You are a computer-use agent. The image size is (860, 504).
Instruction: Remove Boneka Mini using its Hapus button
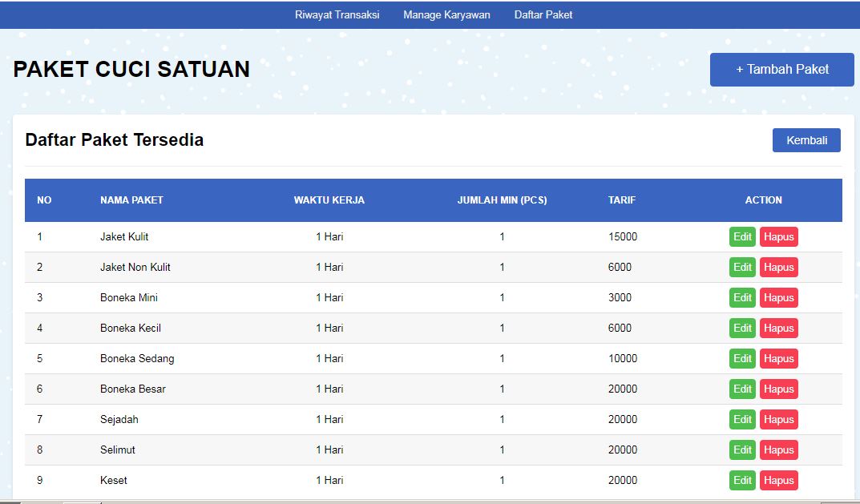778,297
